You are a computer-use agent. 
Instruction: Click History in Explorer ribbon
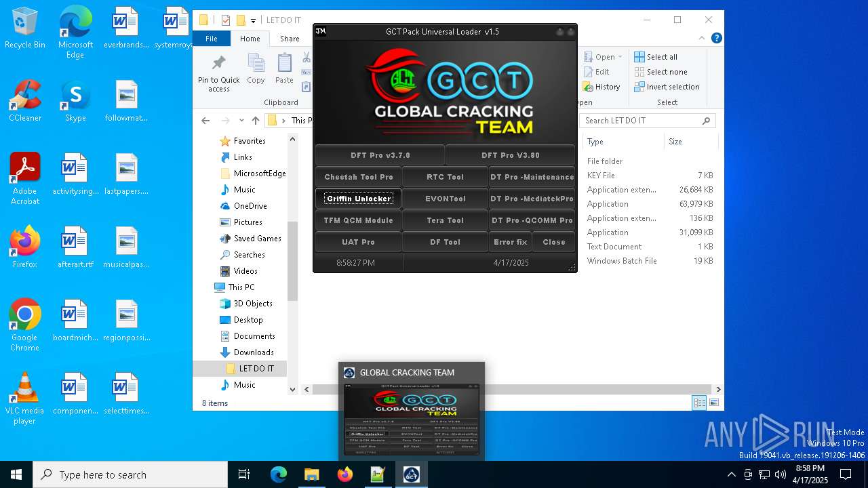click(601, 87)
